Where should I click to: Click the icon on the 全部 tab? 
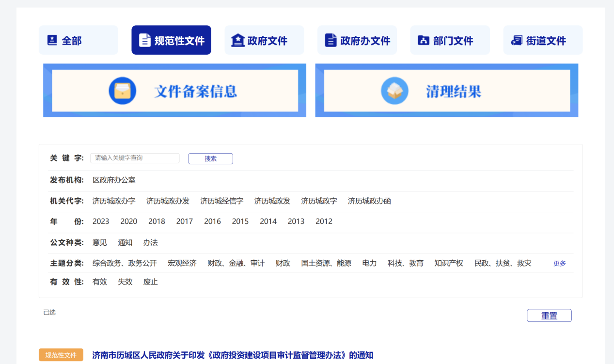52,40
